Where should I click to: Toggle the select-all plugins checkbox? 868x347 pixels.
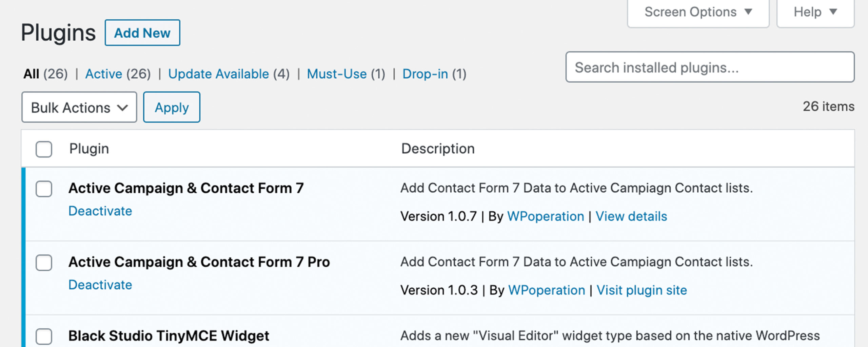[x=44, y=149]
